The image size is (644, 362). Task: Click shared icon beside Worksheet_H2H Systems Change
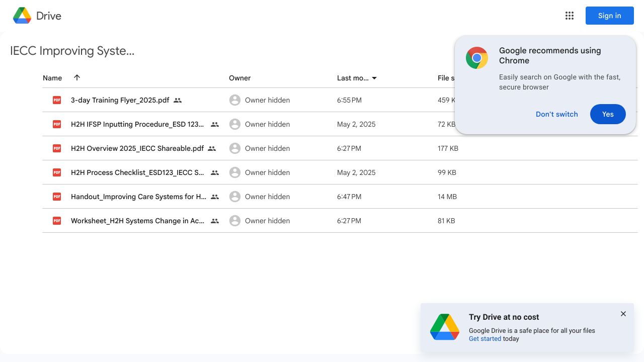click(215, 221)
